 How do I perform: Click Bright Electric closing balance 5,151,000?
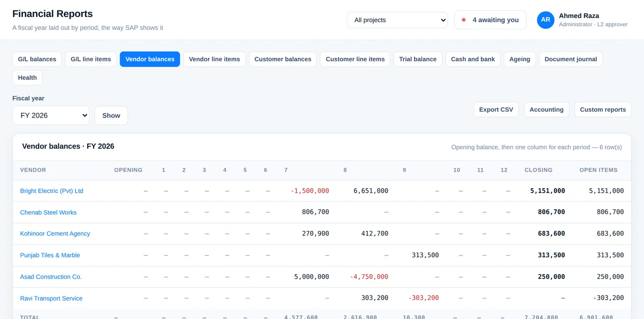click(x=548, y=191)
